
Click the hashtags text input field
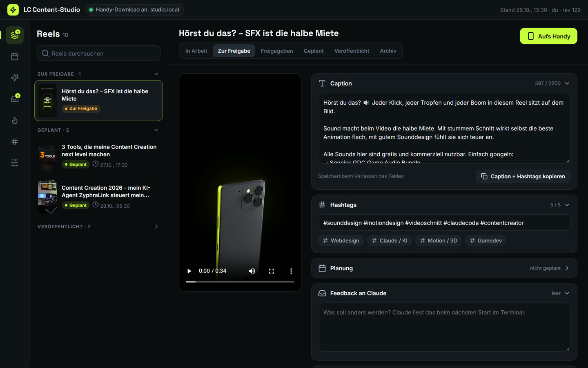[444, 223]
